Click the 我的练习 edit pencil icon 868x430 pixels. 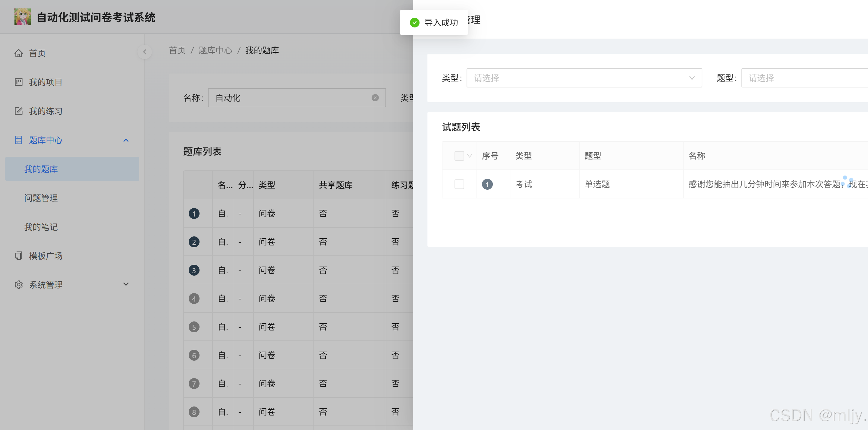point(18,111)
